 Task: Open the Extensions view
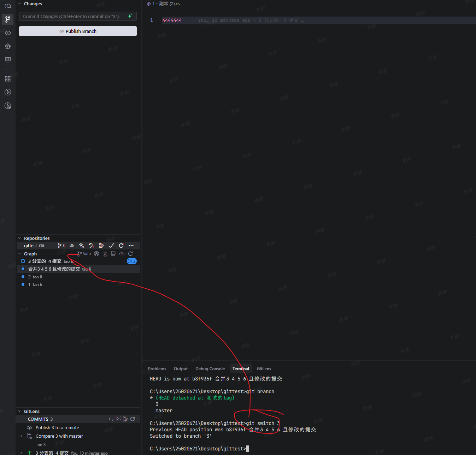click(8, 78)
